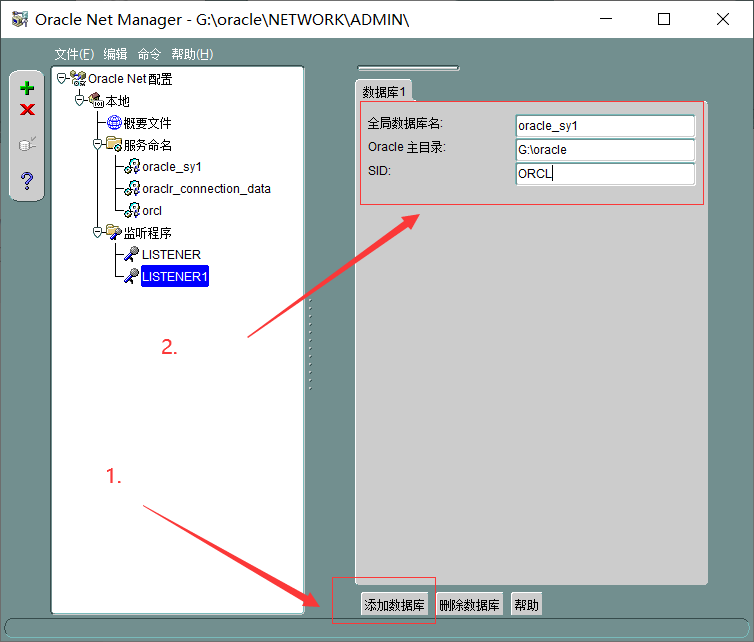
Task: Click the dotted split-pane divider handle
Action: pos(310,344)
